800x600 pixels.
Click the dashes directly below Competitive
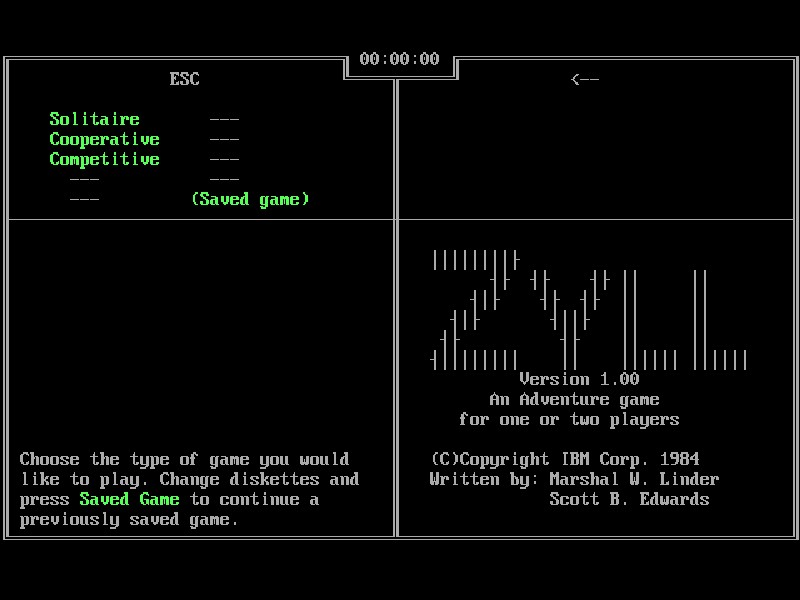pos(84,179)
